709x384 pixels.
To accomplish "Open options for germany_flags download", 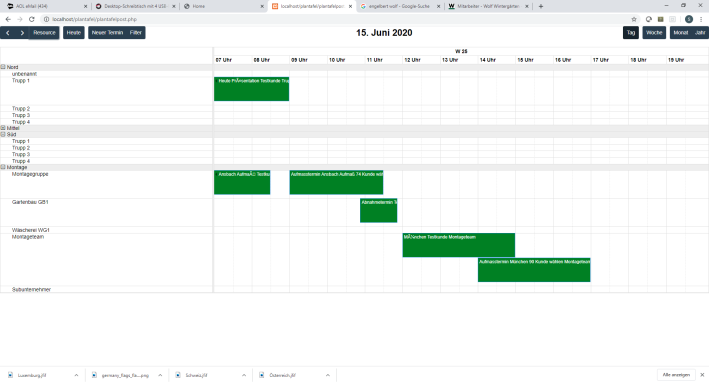I will (160, 375).
